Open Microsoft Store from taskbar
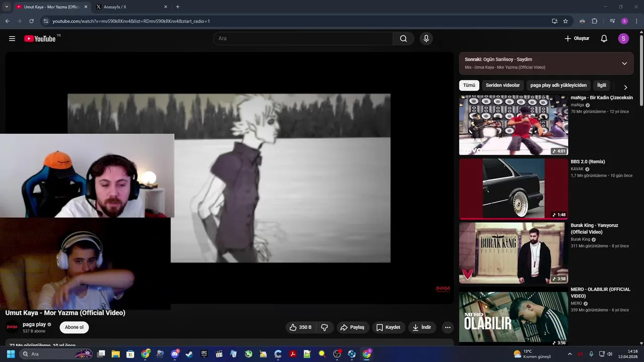This screenshot has width=644, height=362. coord(130,354)
